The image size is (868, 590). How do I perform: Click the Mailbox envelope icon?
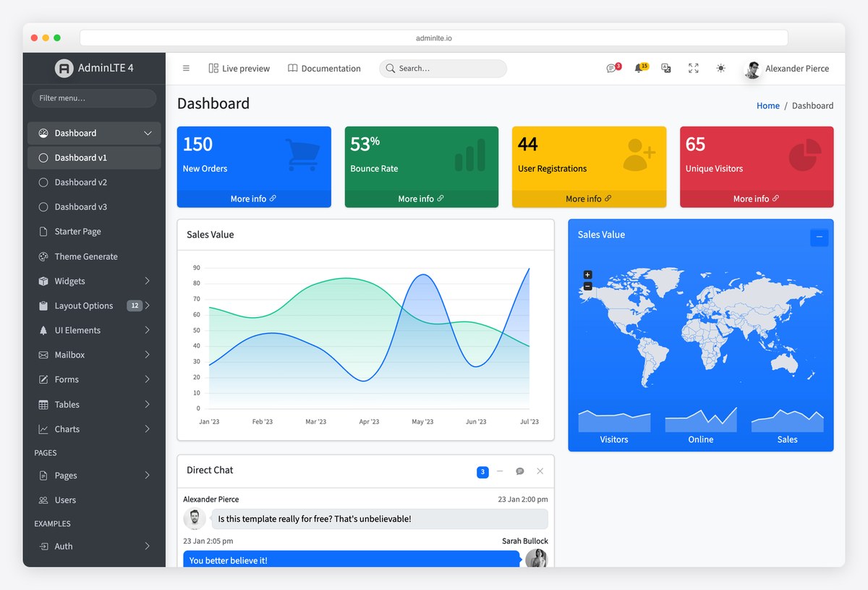[x=43, y=355]
